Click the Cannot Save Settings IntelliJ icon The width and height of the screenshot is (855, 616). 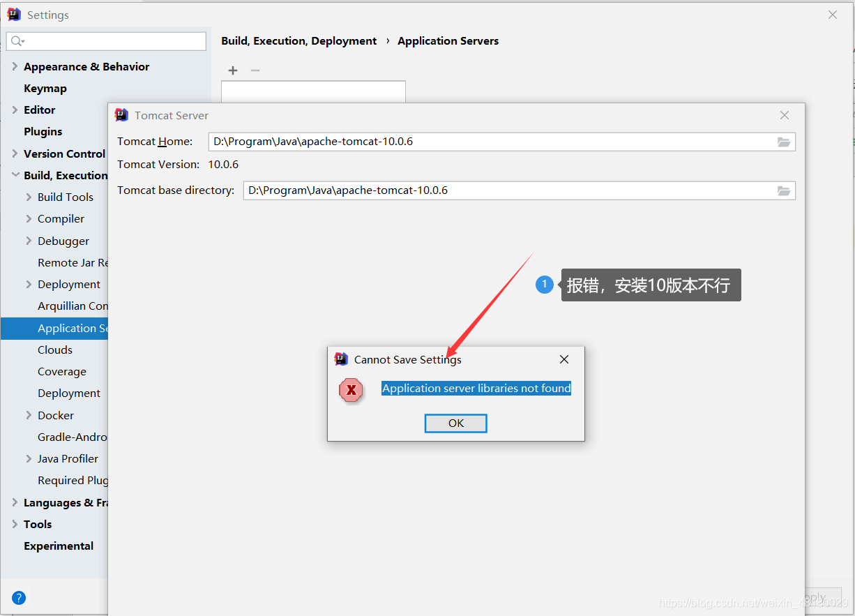click(x=341, y=359)
